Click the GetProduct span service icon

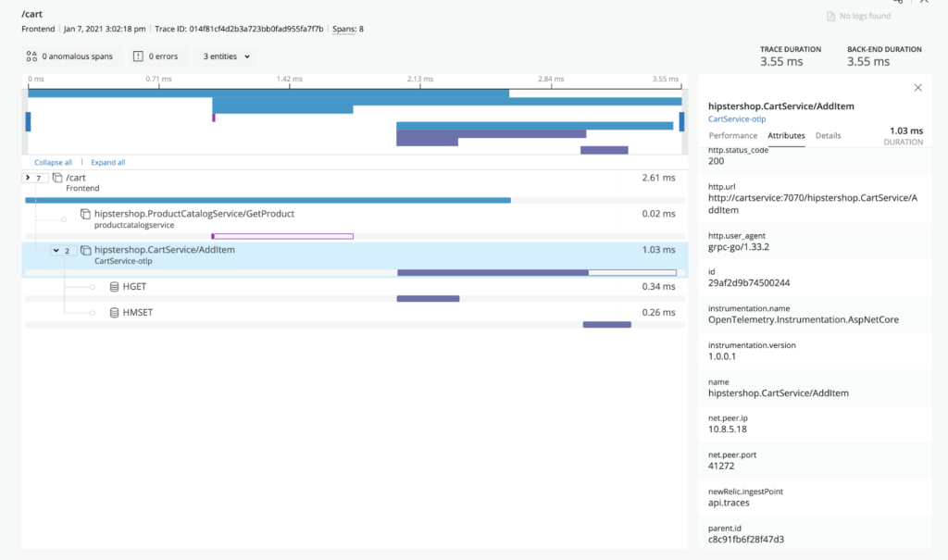(x=85, y=214)
